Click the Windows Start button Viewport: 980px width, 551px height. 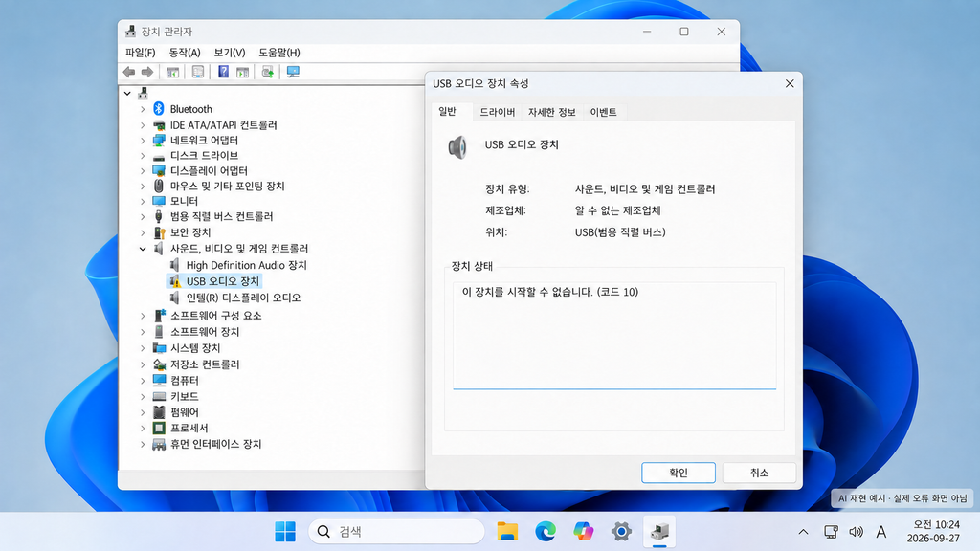[285, 532]
